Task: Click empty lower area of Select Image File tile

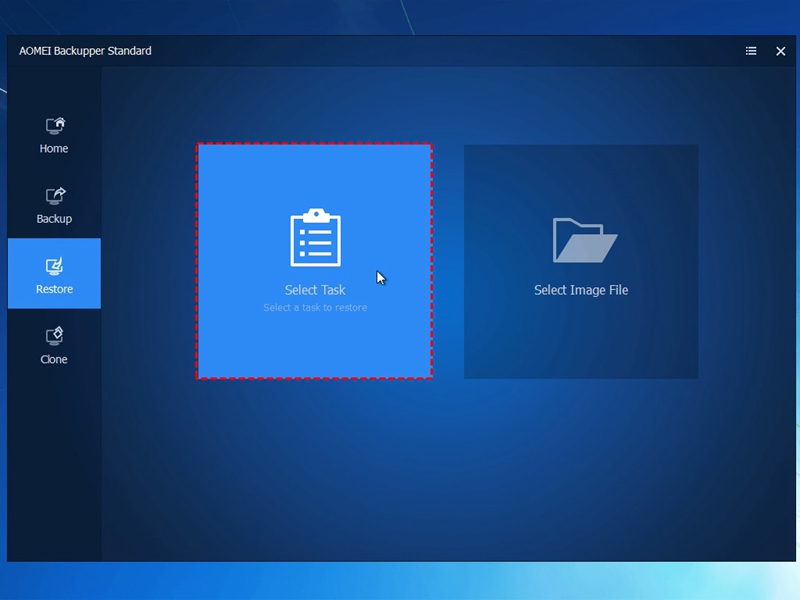Action: tap(581, 342)
